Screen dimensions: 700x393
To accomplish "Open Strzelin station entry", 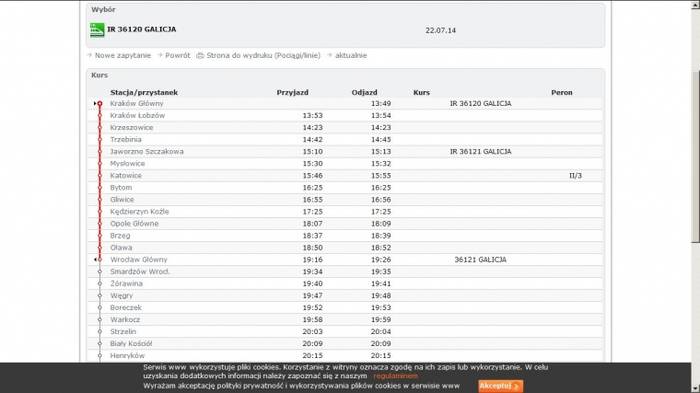I will tap(123, 332).
